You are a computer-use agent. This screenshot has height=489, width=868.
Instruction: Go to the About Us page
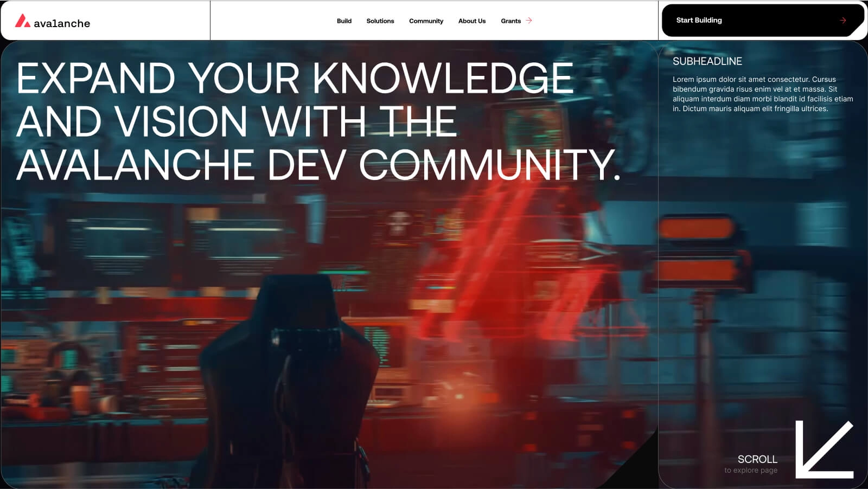pos(471,21)
